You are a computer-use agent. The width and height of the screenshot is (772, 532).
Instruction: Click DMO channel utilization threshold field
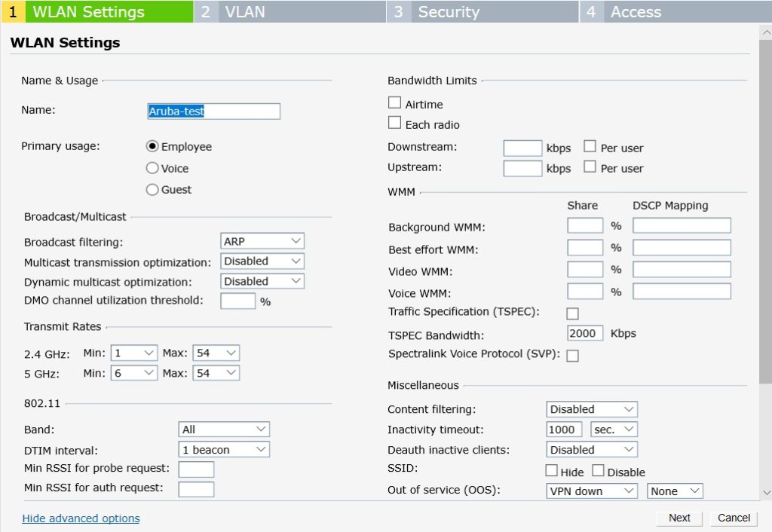click(237, 301)
